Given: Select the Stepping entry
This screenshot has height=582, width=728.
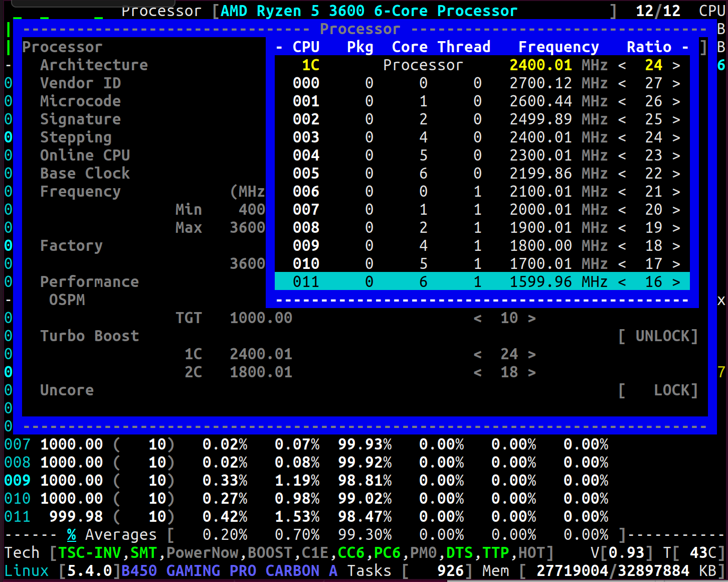Looking at the screenshot, I should pos(76,137).
